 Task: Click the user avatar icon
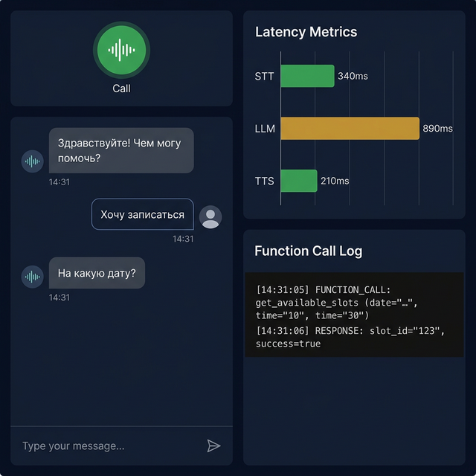[x=210, y=216]
